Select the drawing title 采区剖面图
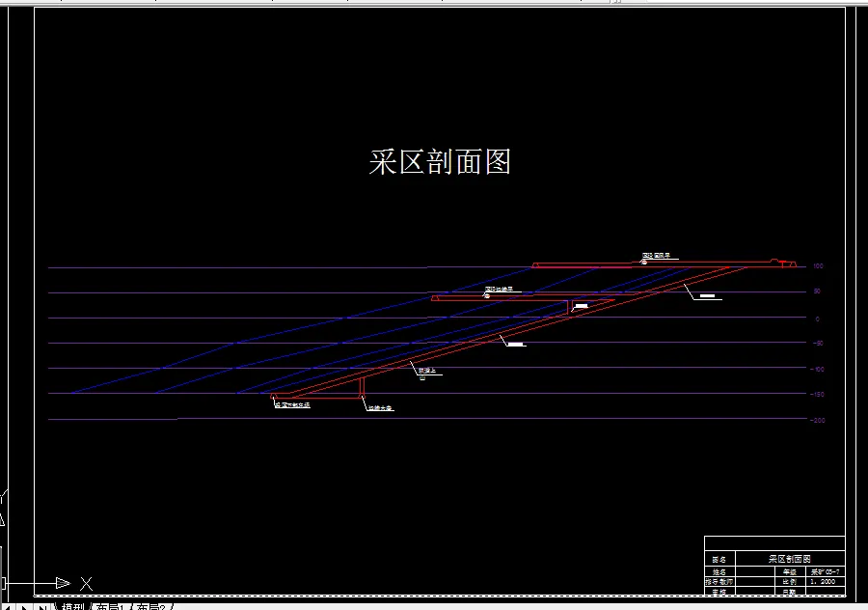 click(x=440, y=162)
